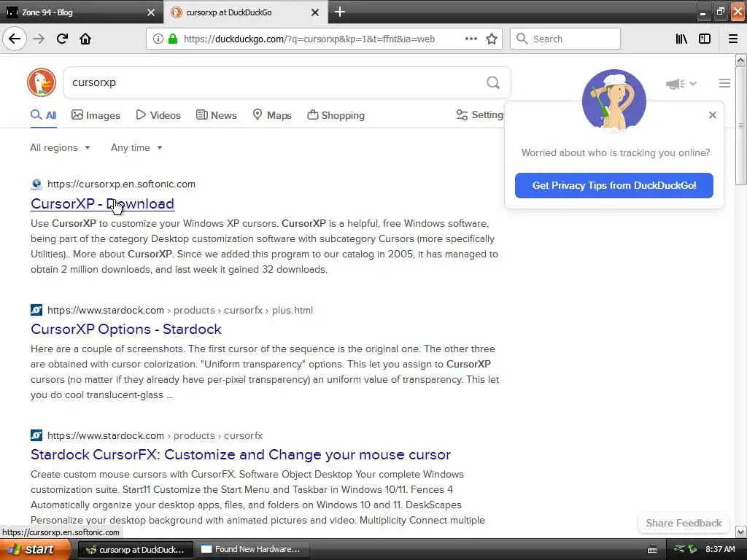
Task: Submit search with magnifier icon
Action: click(493, 82)
